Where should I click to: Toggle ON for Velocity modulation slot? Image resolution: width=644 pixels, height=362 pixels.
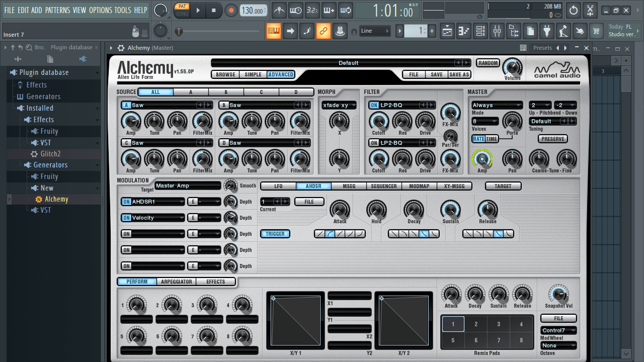126,218
